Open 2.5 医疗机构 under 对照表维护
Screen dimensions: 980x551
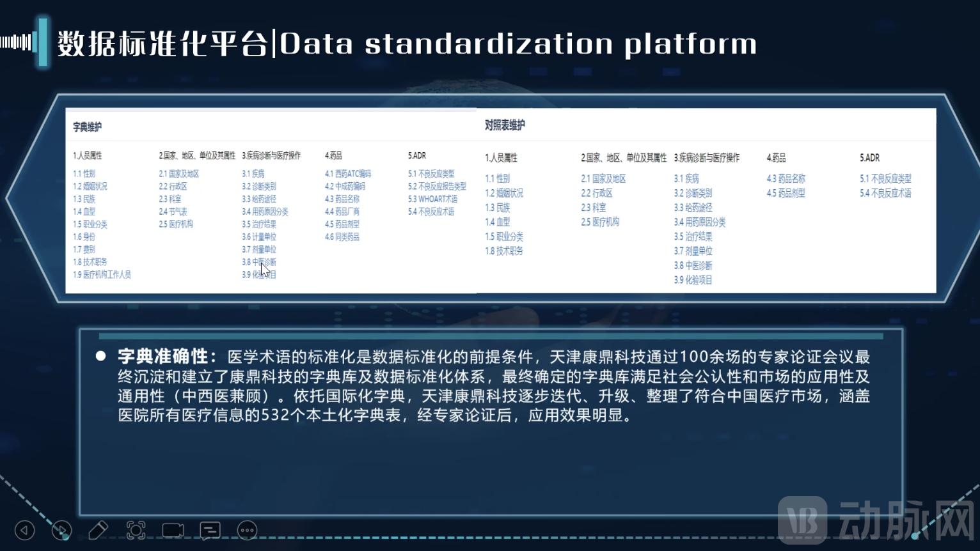tap(601, 222)
